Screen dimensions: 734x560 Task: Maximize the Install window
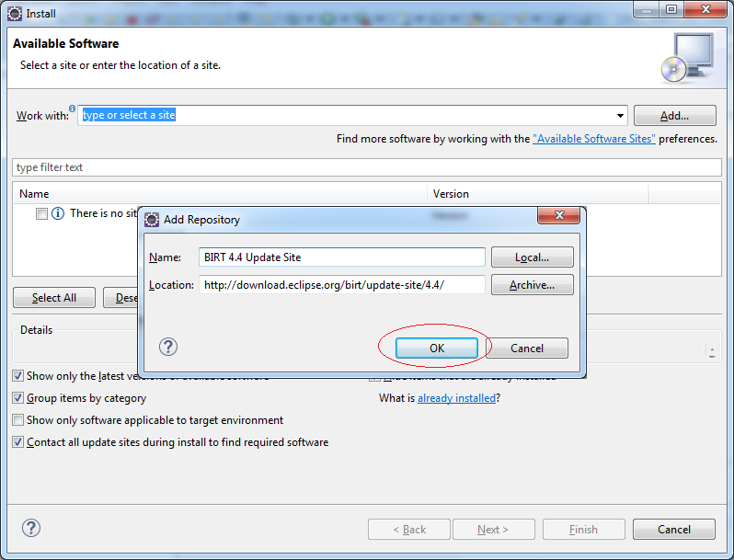[671, 9]
